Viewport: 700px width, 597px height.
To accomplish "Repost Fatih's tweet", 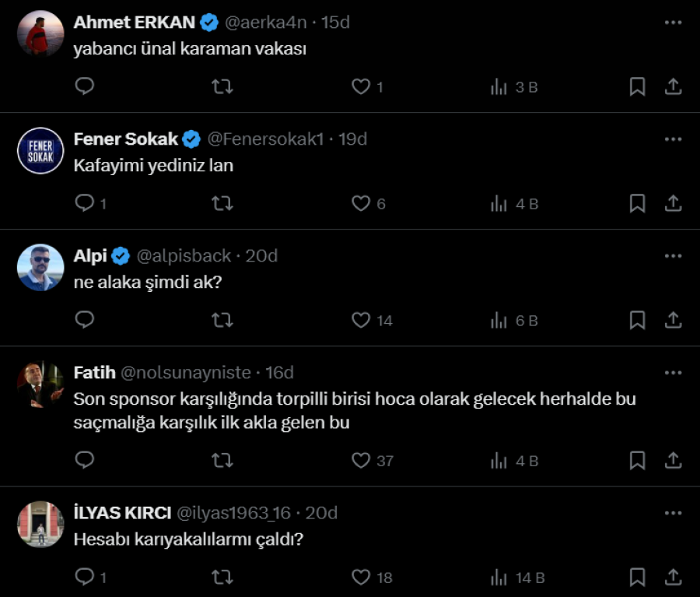I will [222, 460].
